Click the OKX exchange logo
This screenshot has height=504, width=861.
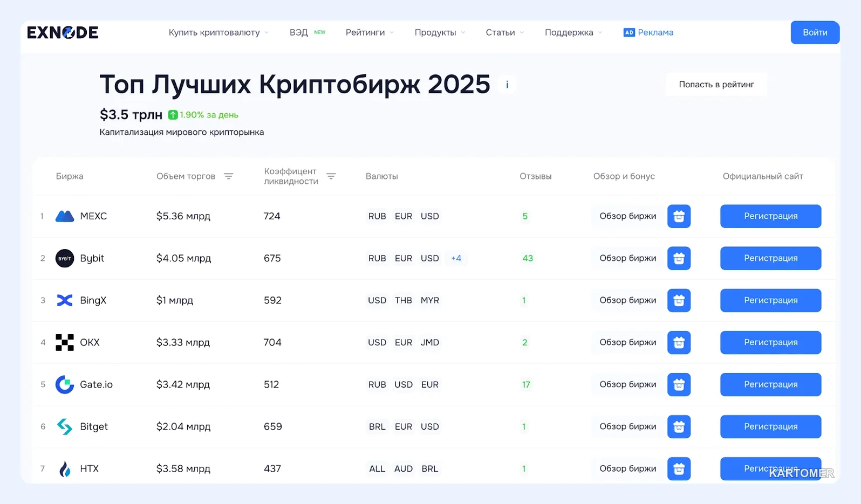click(65, 342)
